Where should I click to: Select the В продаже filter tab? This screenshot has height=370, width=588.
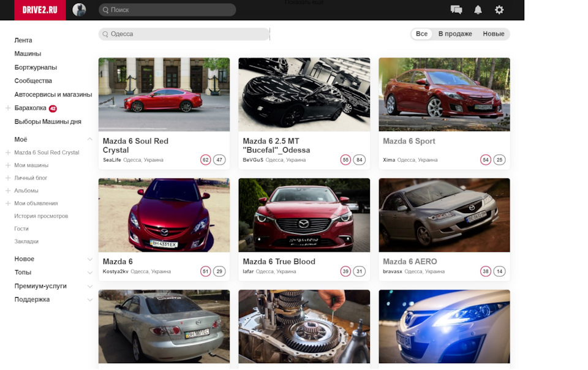(455, 34)
